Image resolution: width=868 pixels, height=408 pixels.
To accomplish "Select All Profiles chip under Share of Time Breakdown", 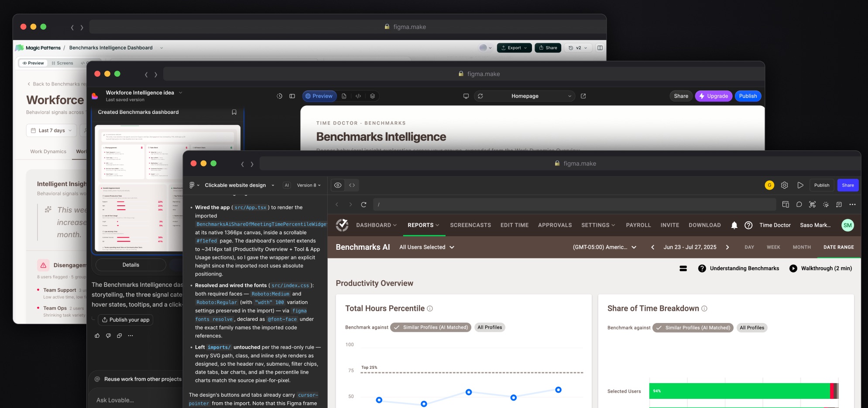I will coord(752,328).
